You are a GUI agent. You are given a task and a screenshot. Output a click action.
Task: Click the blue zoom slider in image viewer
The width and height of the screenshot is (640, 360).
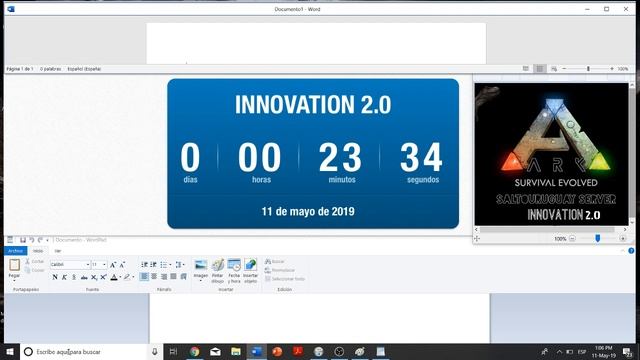click(x=598, y=238)
